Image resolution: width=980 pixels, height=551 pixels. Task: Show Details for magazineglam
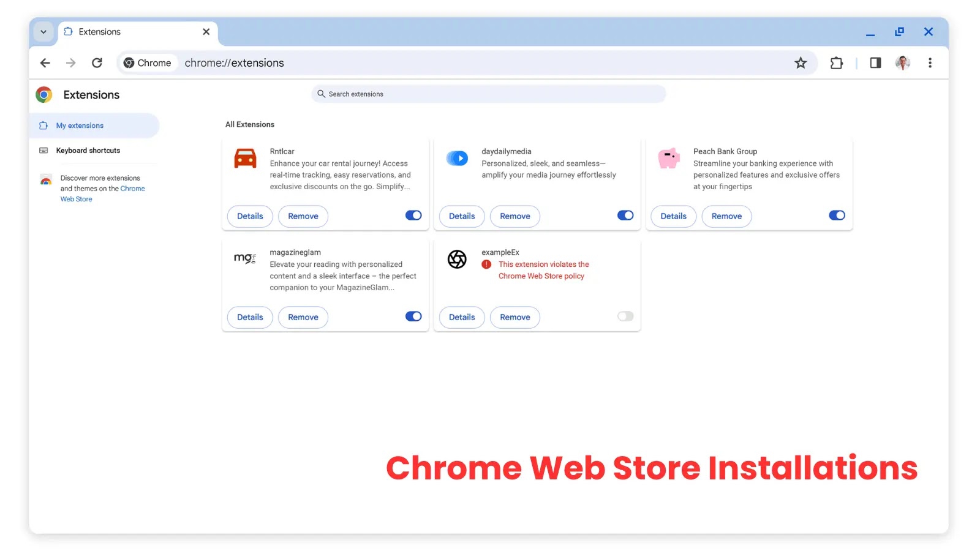[250, 317]
